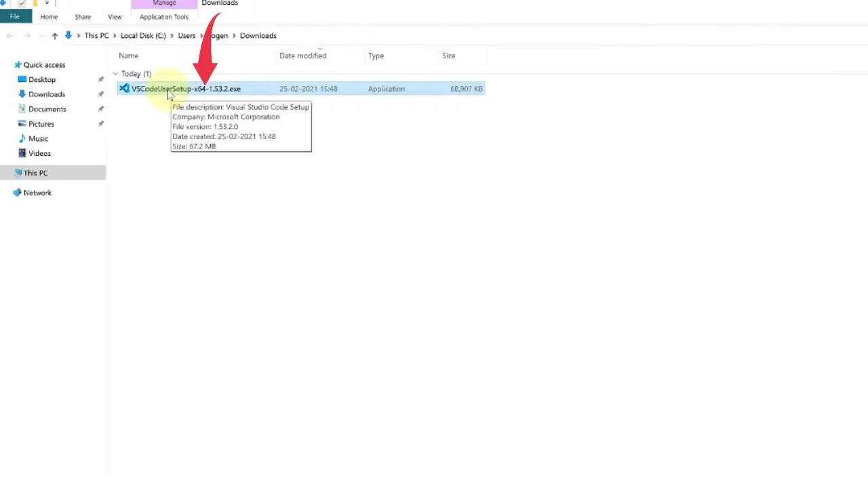The image size is (868, 488).
Task: Select the VSCodeUserSetup-x64-1.53.2.exe file name
Action: 186,89
